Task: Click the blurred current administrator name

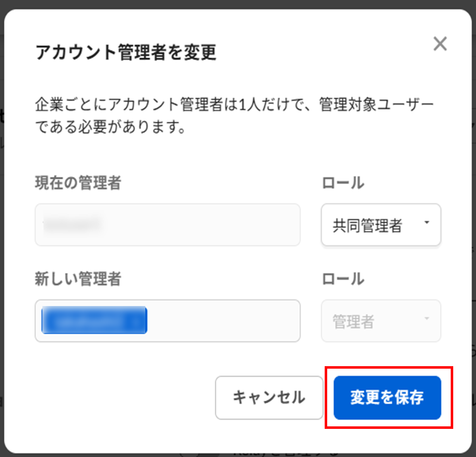Action: [x=71, y=224]
